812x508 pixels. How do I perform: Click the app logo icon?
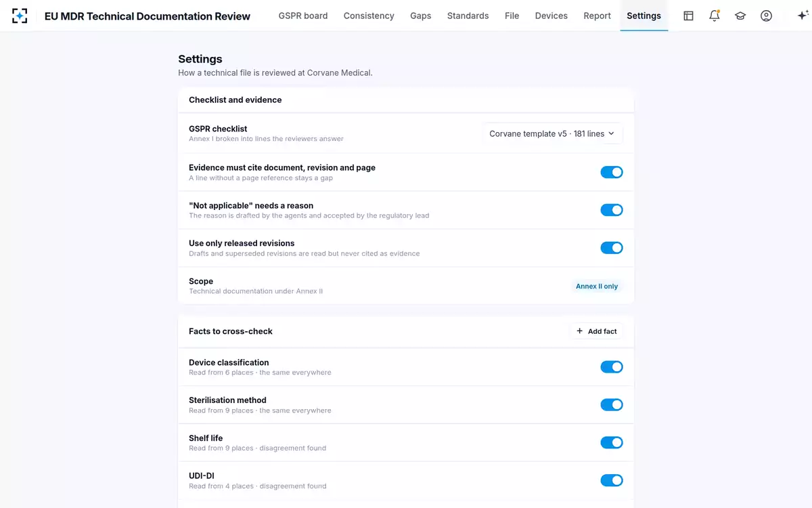20,16
